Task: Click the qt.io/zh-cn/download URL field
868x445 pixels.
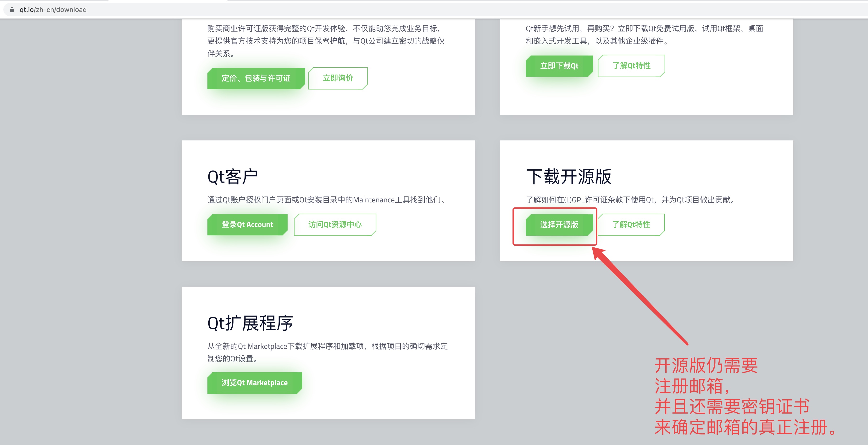Action: tap(53, 10)
